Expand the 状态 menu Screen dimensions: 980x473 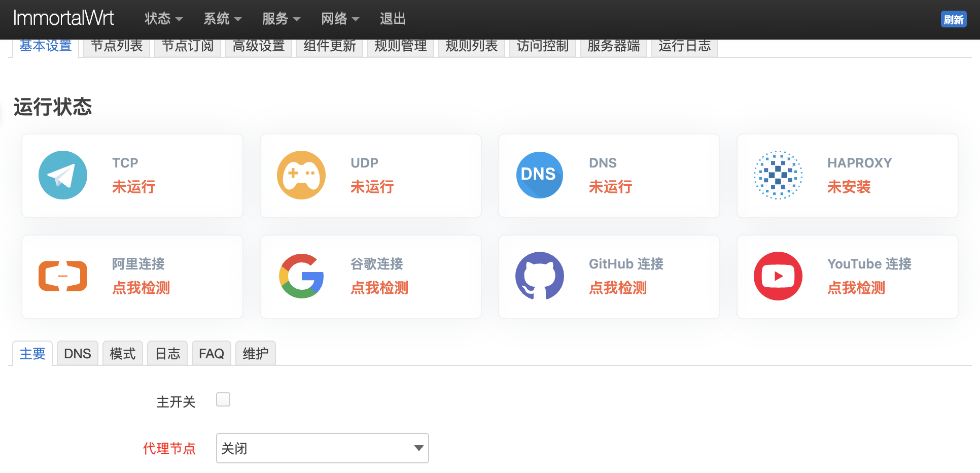pos(163,19)
